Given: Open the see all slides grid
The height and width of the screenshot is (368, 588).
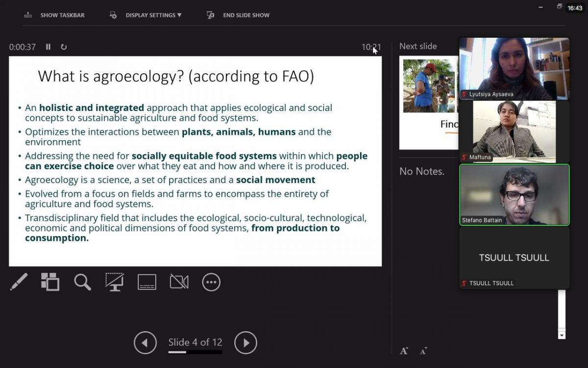Looking at the screenshot, I should coord(50,282).
